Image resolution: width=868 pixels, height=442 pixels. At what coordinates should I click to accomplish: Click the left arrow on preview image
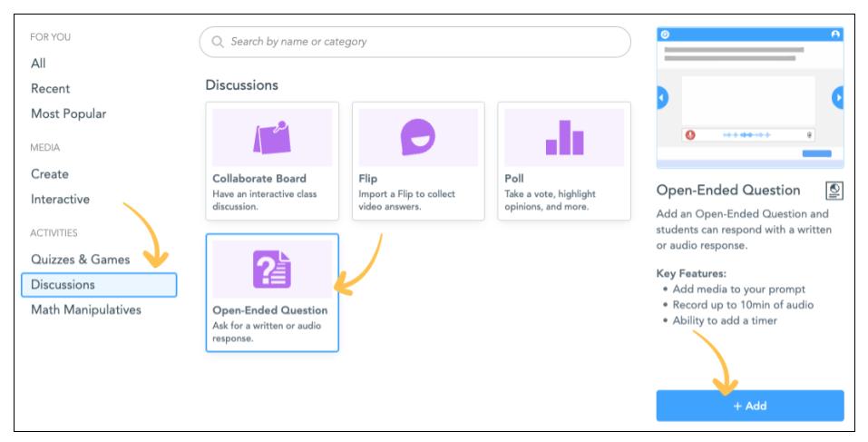(662, 97)
